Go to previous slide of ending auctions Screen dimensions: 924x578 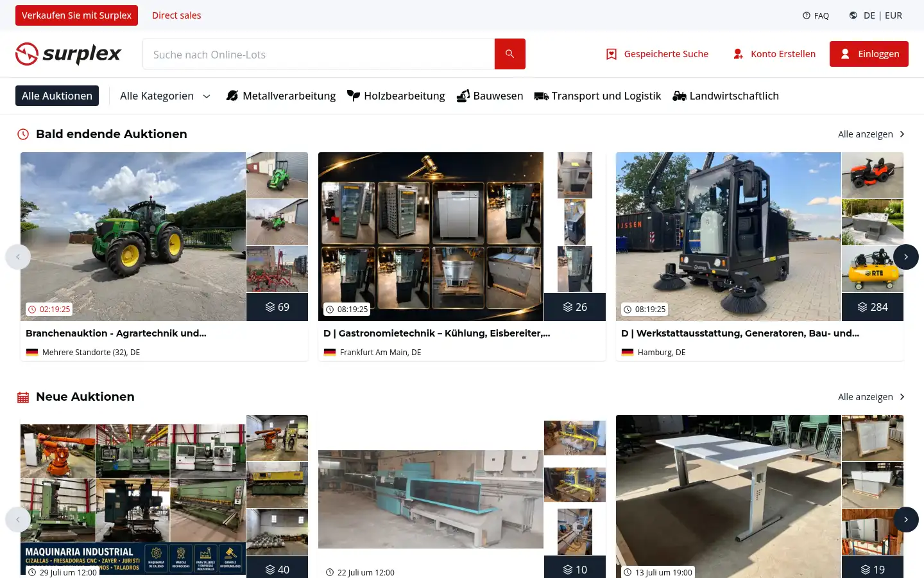pyautogui.click(x=18, y=257)
